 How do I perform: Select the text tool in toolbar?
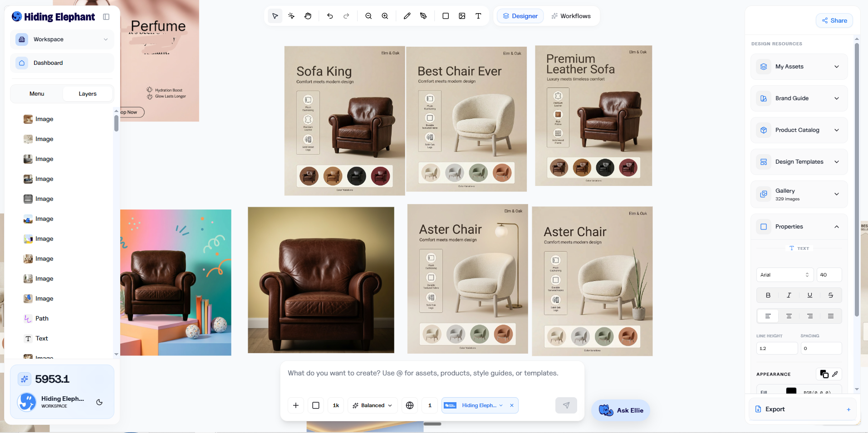point(478,16)
